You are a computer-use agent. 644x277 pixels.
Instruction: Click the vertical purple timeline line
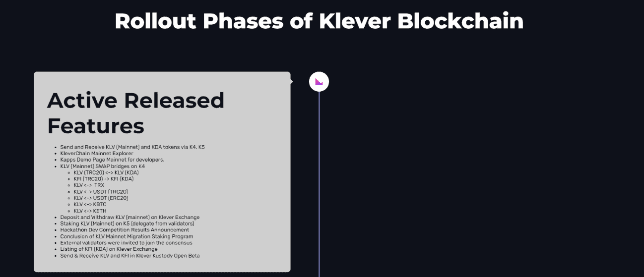[319, 184]
